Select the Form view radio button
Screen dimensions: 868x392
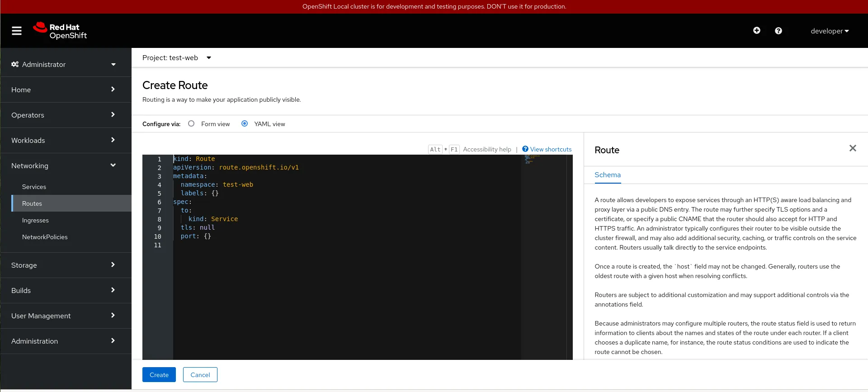coord(191,124)
